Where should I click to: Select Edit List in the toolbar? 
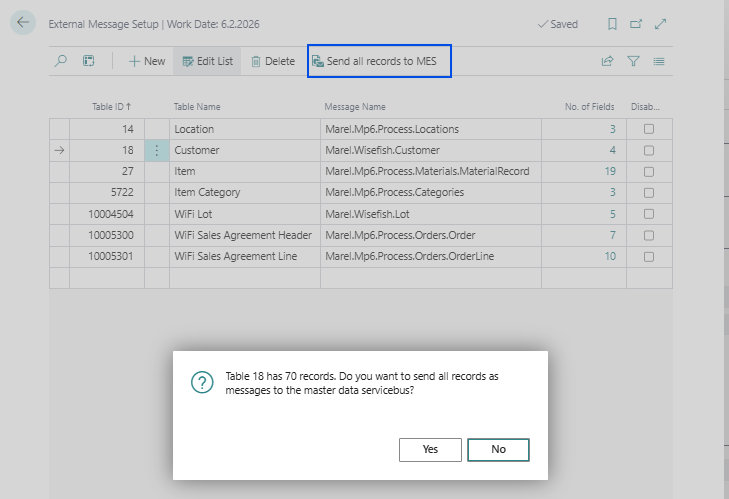click(x=207, y=61)
